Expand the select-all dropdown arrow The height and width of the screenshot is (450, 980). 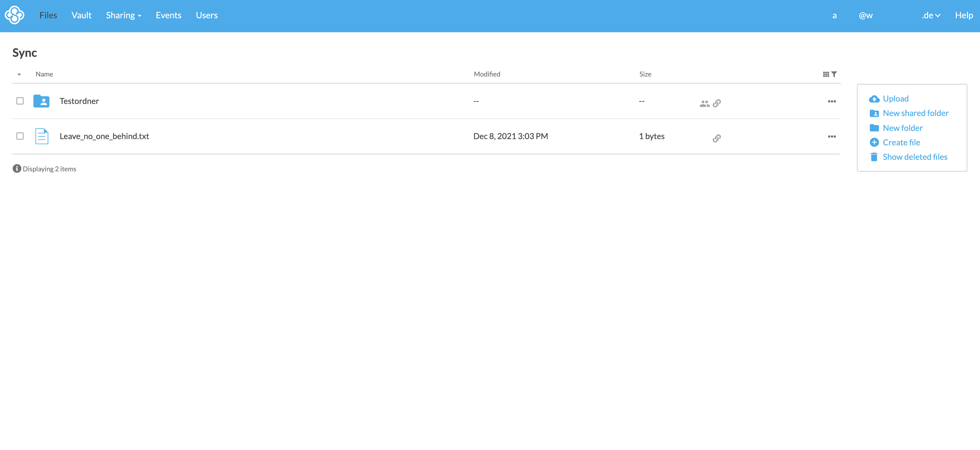(19, 75)
